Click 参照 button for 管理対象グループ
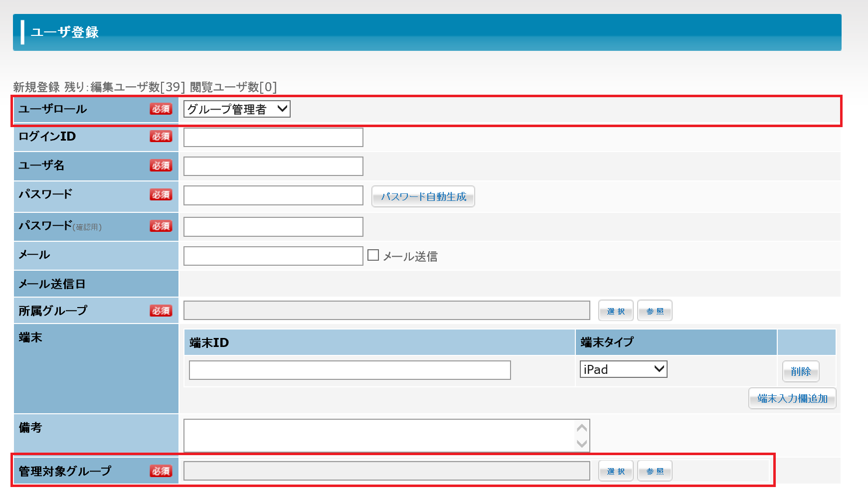This screenshot has height=497, width=868. [655, 471]
